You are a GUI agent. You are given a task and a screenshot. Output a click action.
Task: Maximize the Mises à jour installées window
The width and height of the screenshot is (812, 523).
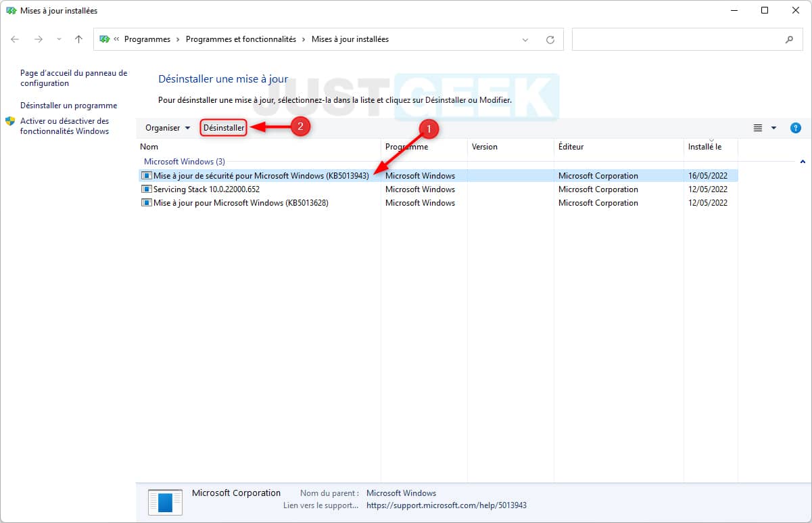point(765,11)
